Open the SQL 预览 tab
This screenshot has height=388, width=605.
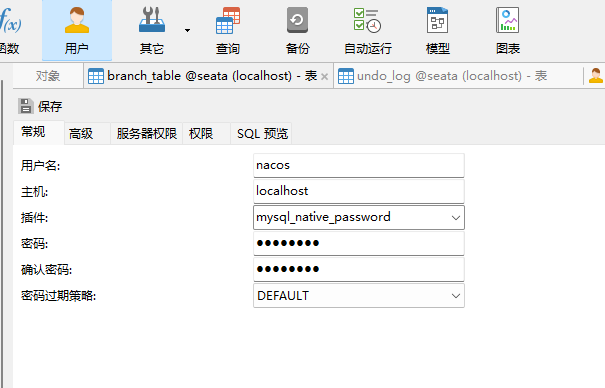(262, 133)
